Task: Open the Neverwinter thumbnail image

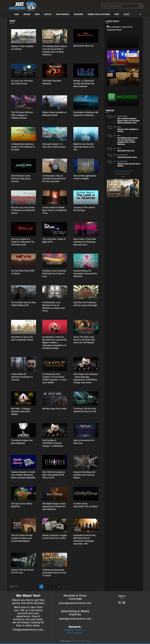Action: [86, 36]
